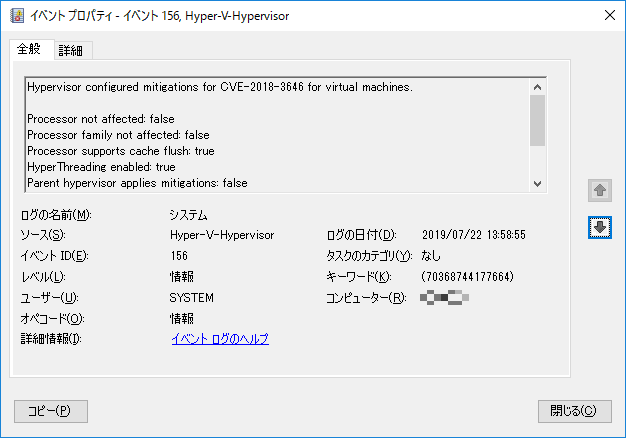Go to previous event with up arrow
This screenshot has width=626, height=438.
[600, 190]
